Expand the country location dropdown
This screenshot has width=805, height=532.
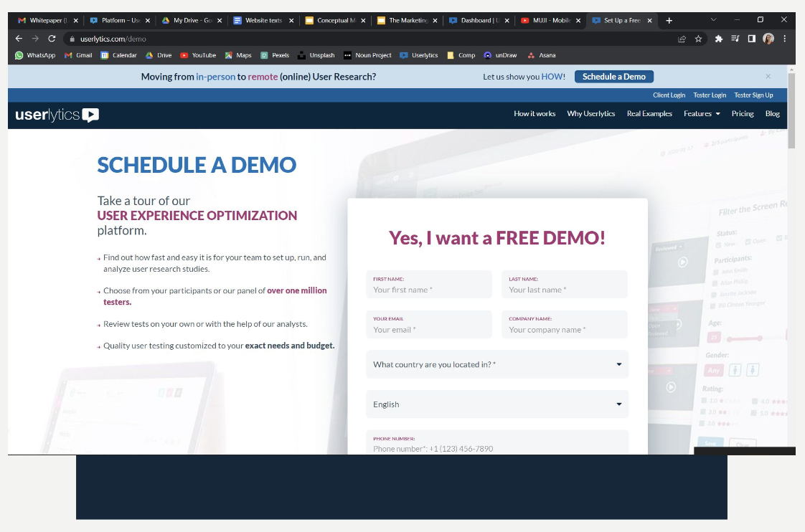click(x=496, y=364)
